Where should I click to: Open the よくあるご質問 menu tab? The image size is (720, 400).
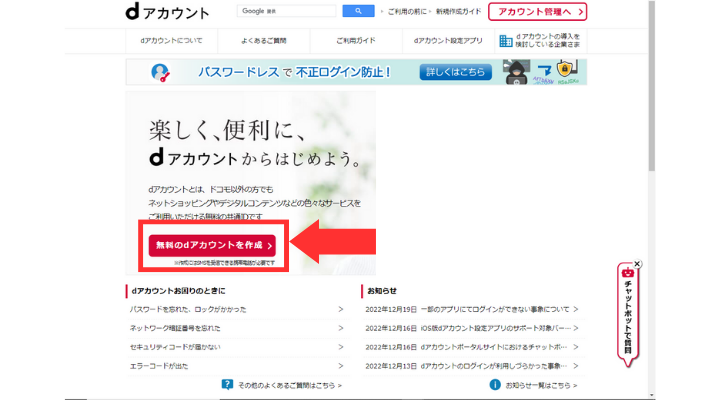click(x=261, y=42)
